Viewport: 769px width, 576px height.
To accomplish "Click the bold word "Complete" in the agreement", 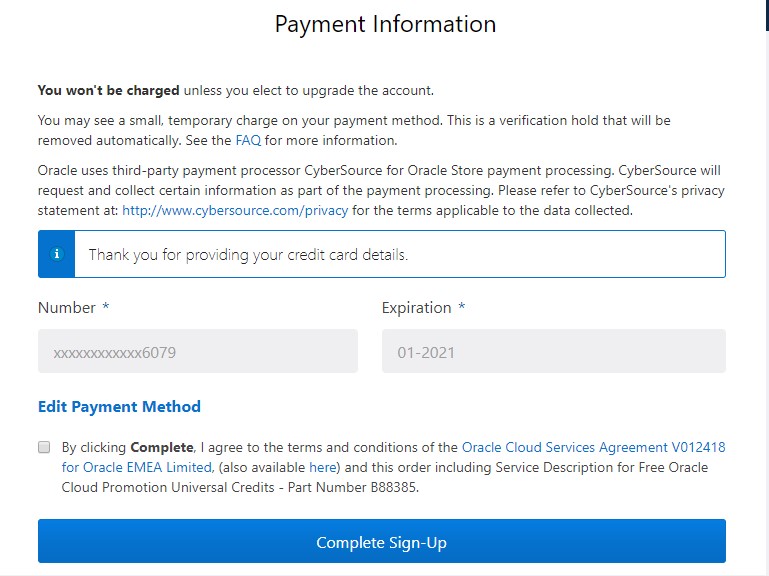I will point(161,447).
